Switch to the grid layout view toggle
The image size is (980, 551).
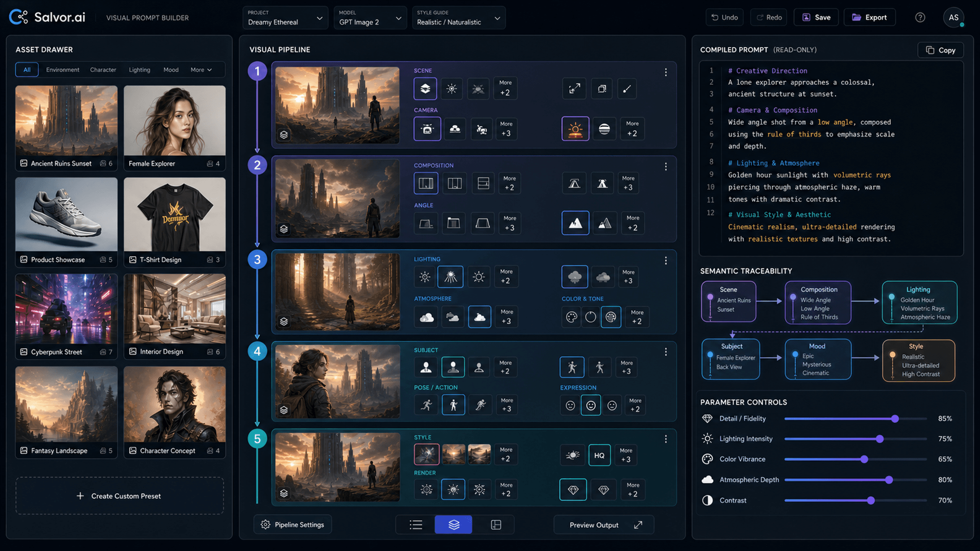click(x=496, y=525)
